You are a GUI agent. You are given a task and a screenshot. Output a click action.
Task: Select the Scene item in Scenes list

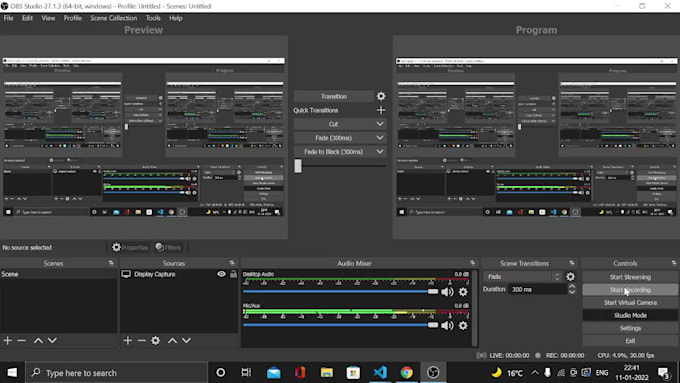click(59, 274)
